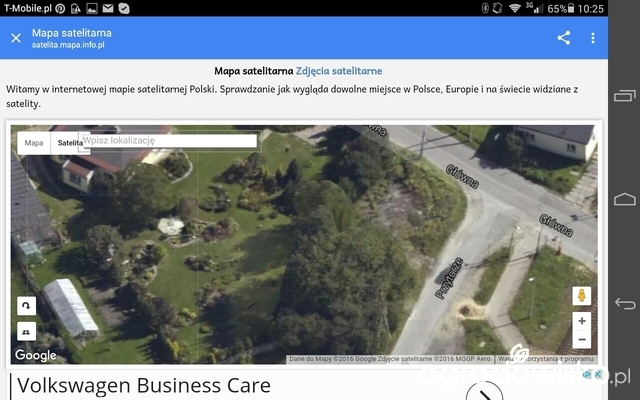Click the Google logo on map

36,355
